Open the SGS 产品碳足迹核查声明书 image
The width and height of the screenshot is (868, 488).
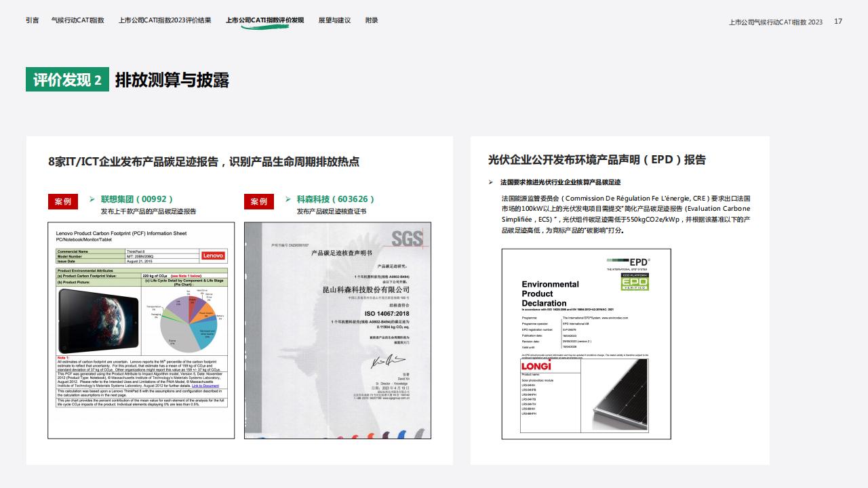click(x=338, y=330)
